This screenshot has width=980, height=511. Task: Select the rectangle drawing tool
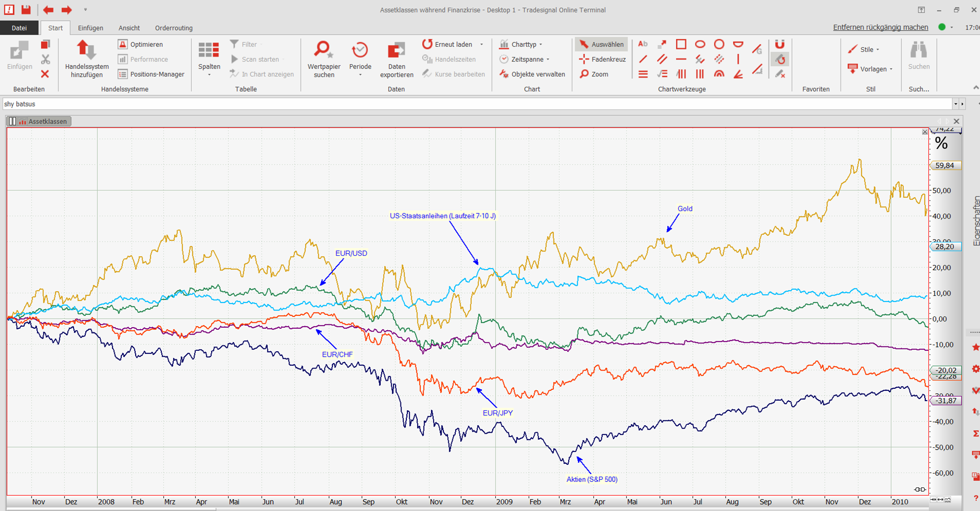[681, 44]
